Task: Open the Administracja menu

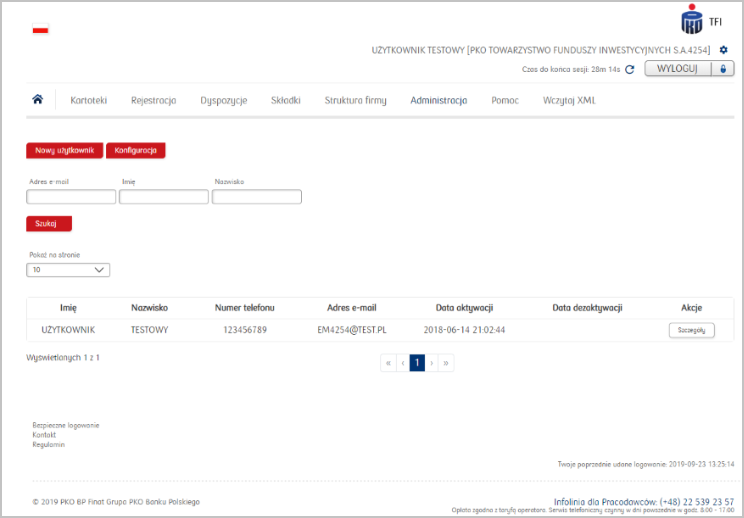Action: pyautogui.click(x=438, y=100)
